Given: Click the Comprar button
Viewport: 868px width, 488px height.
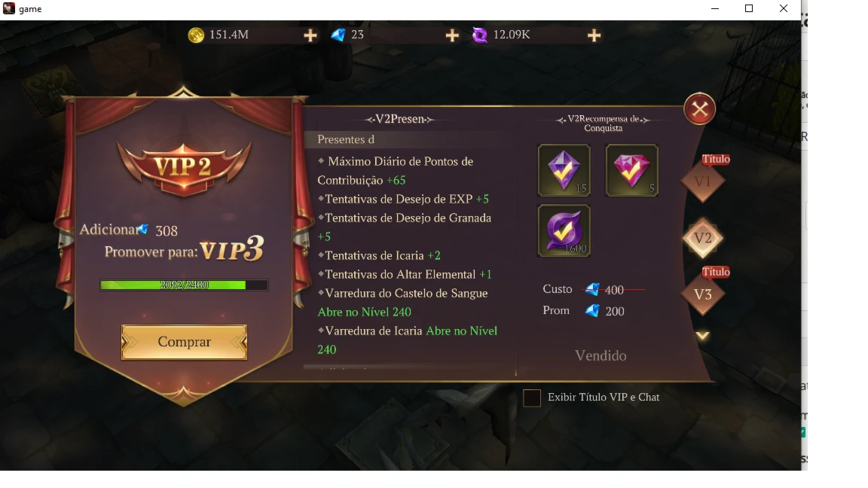Looking at the screenshot, I should coord(185,342).
